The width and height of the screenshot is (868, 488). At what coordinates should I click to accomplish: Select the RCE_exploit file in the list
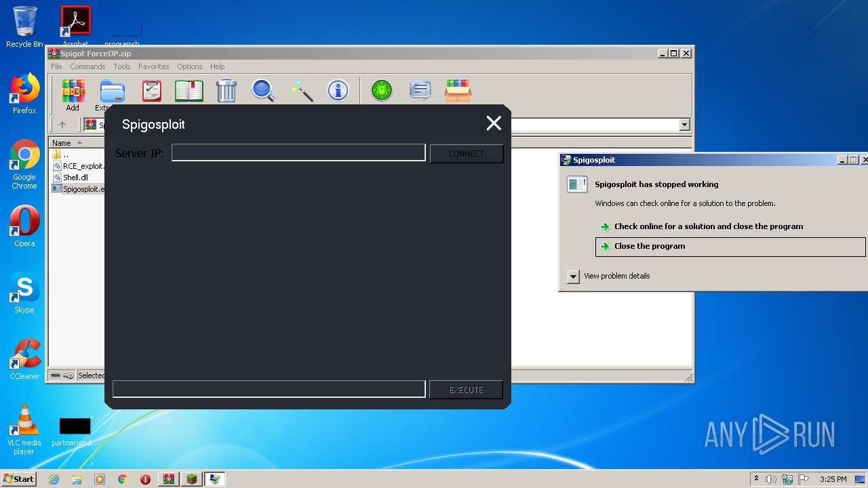[x=78, y=166]
